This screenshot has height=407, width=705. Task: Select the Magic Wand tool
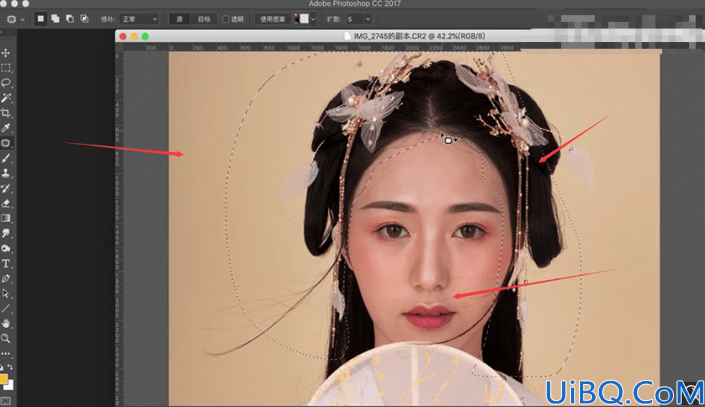coord(6,98)
